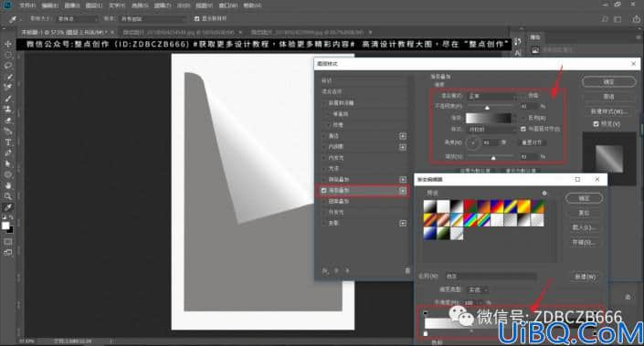644x346 pixels.
Task: Select the Ellipse shape tool
Action: click(x=8, y=174)
